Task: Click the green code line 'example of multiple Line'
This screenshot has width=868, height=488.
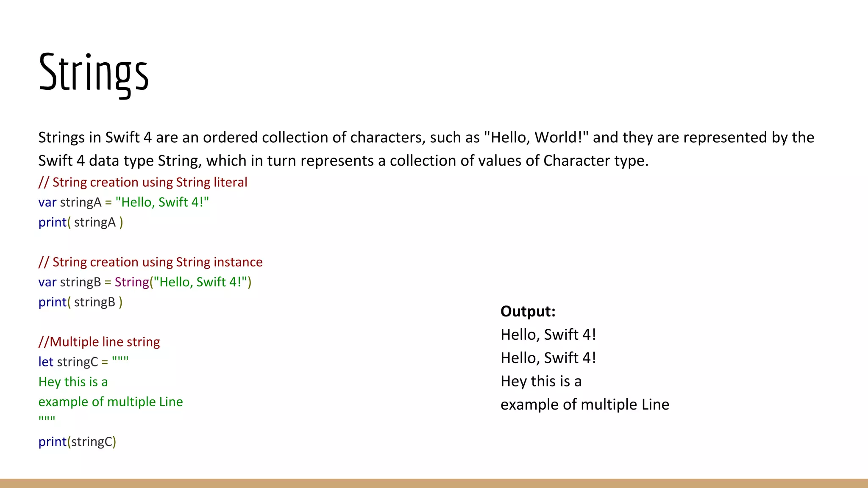Action: [111, 402]
